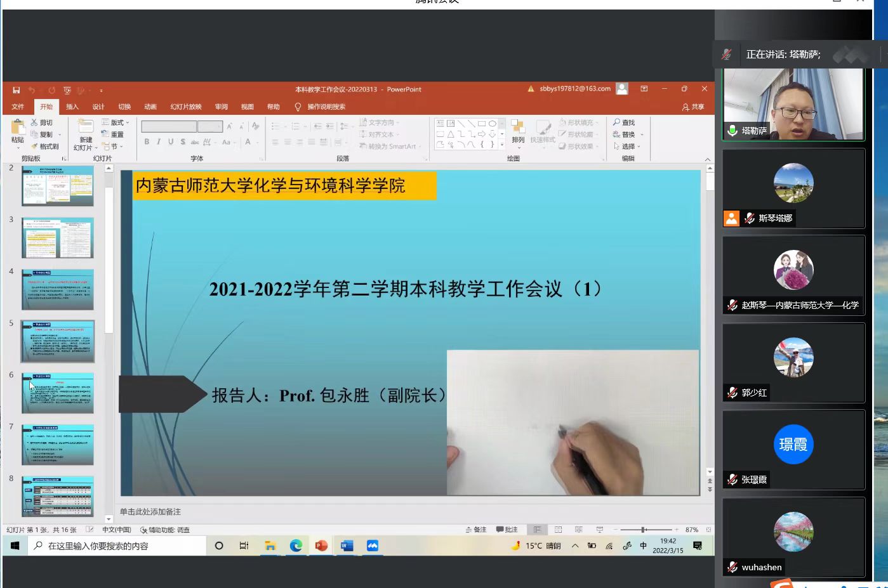Viewport: 888px width, 588px height.
Task: Switch to the 幻灯片放映 ribbon tab
Action: pyautogui.click(x=185, y=107)
